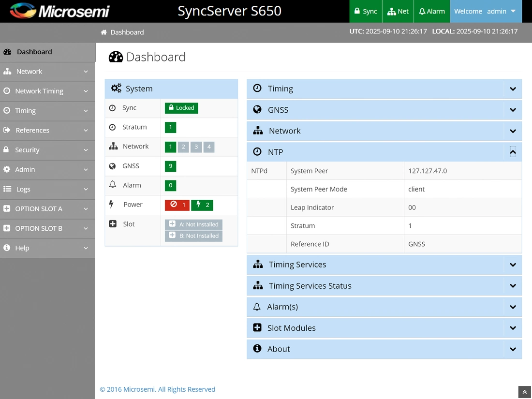Open the Timing sidebar menu

tap(47, 111)
